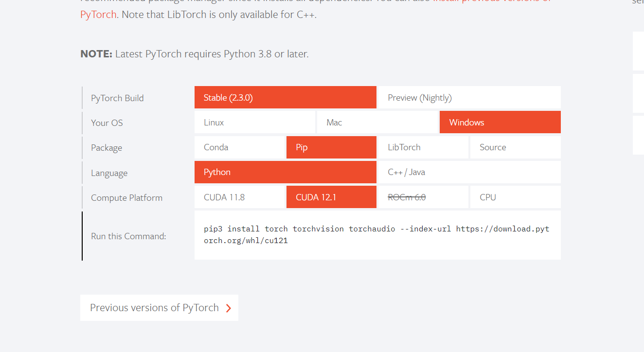The width and height of the screenshot is (644, 352).
Task: Select the LibTorch package
Action: tap(423, 147)
